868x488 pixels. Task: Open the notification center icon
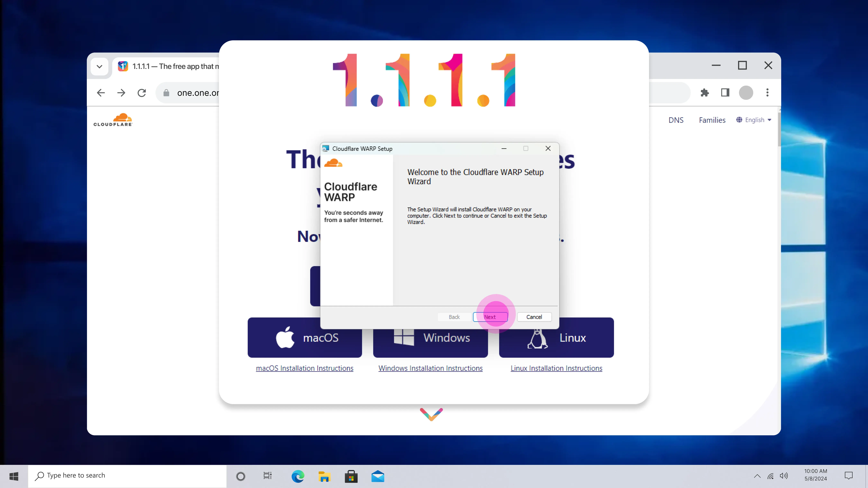click(x=848, y=475)
